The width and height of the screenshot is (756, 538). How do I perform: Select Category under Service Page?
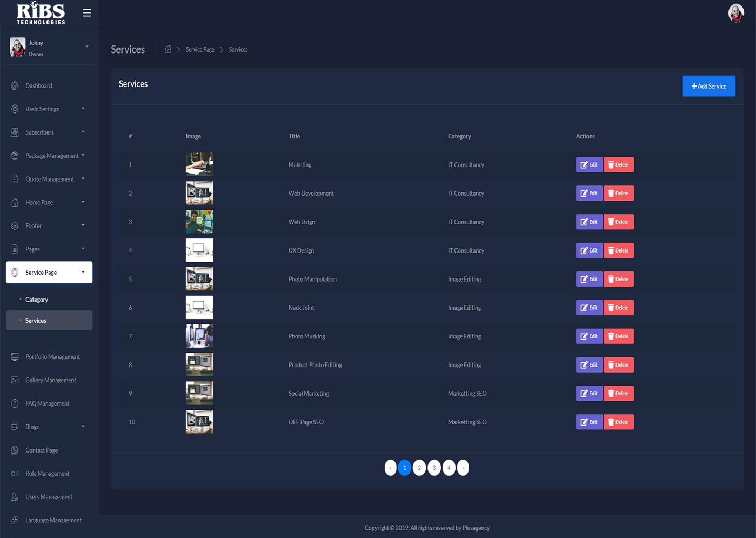(x=37, y=300)
